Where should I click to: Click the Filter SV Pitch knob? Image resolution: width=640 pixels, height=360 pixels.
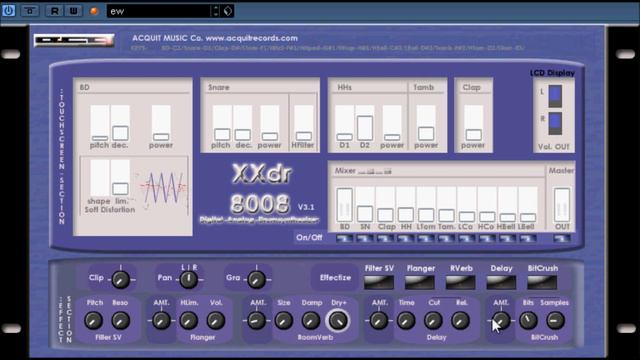93,321
